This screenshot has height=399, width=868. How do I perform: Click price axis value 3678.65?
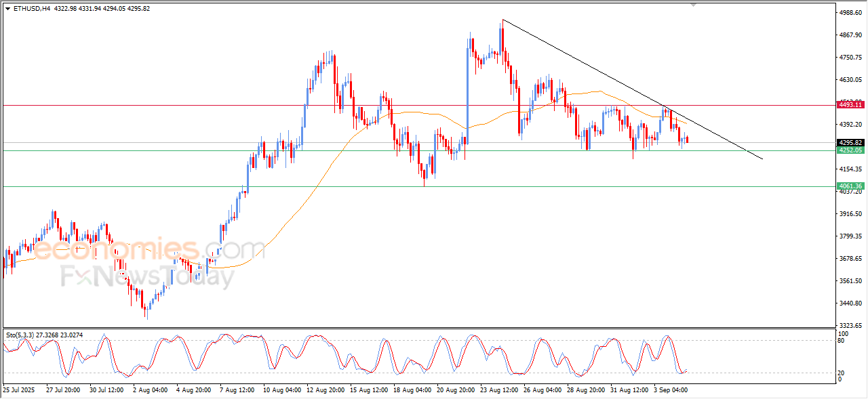click(x=850, y=258)
